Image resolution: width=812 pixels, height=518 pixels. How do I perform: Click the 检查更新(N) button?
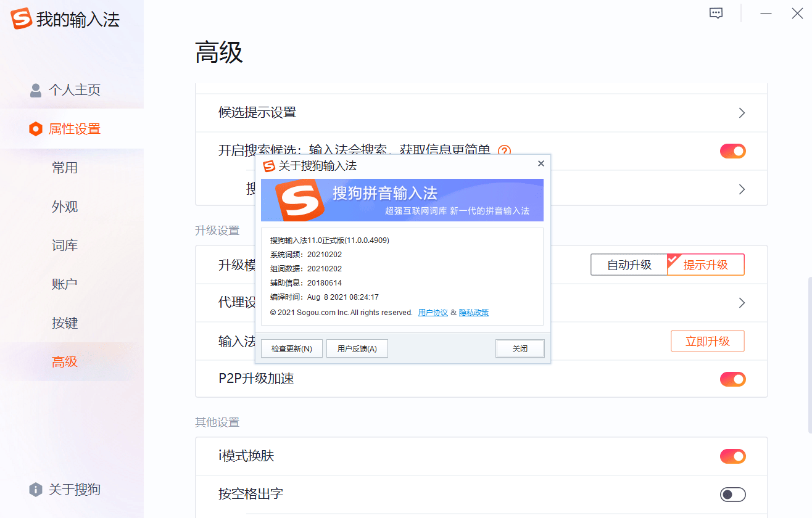(292, 348)
